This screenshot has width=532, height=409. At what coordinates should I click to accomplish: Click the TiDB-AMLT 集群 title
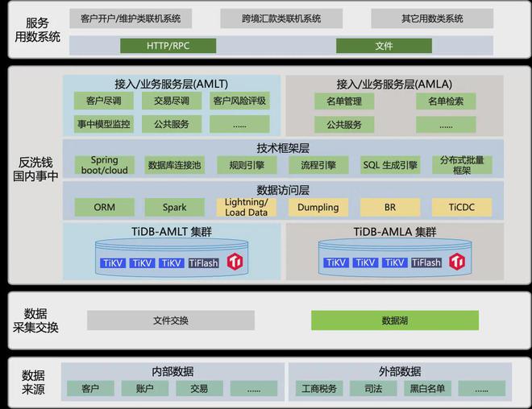tap(172, 232)
